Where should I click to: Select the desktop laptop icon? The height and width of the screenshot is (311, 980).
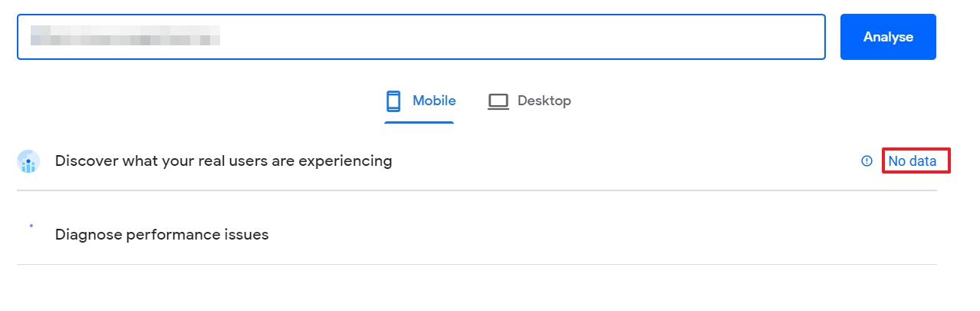(498, 101)
